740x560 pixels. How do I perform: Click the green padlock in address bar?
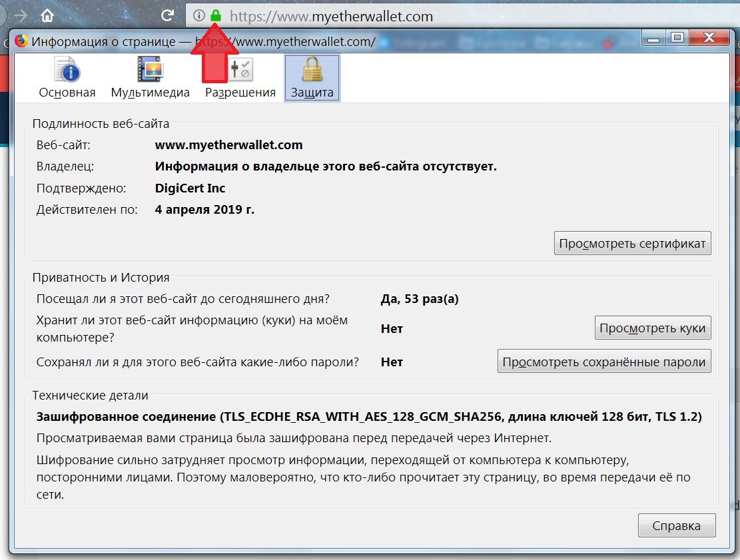pos(216,15)
